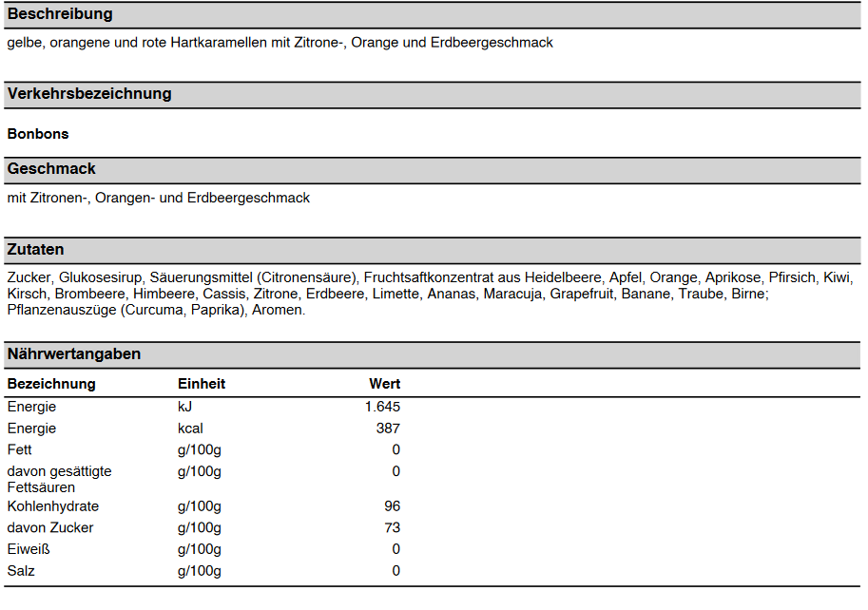Click the value 0 in Fett row
This screenshot has height=610, width=868.
[x=395, y=450]
